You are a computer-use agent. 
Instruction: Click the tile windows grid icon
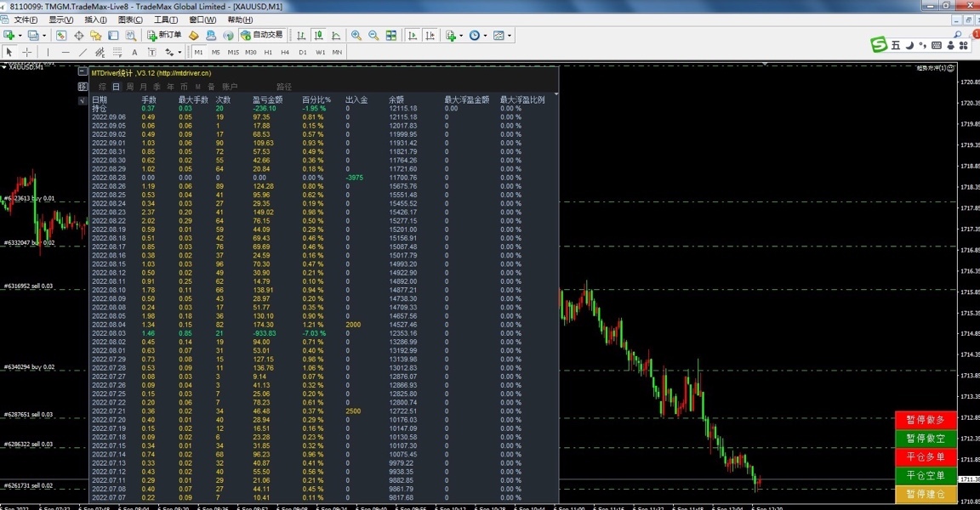[391, 36]
